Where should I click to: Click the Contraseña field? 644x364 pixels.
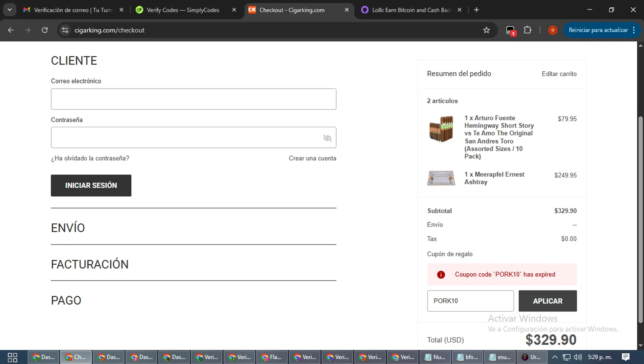click(194, 138)
